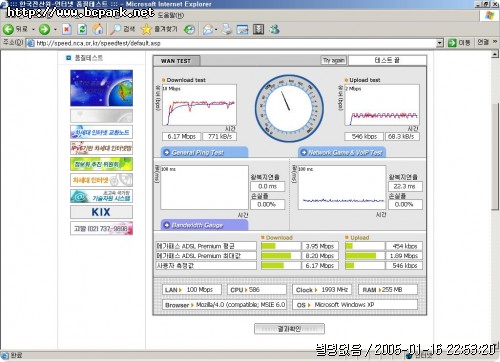500x362 pixels.
Task: Click the Try again button
Action: pos(333,60)
